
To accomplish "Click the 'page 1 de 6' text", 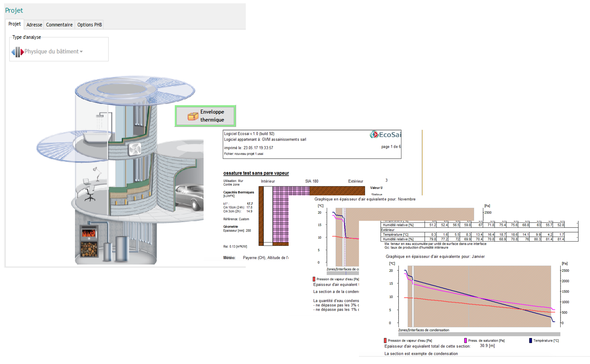I will pos(391,147).
